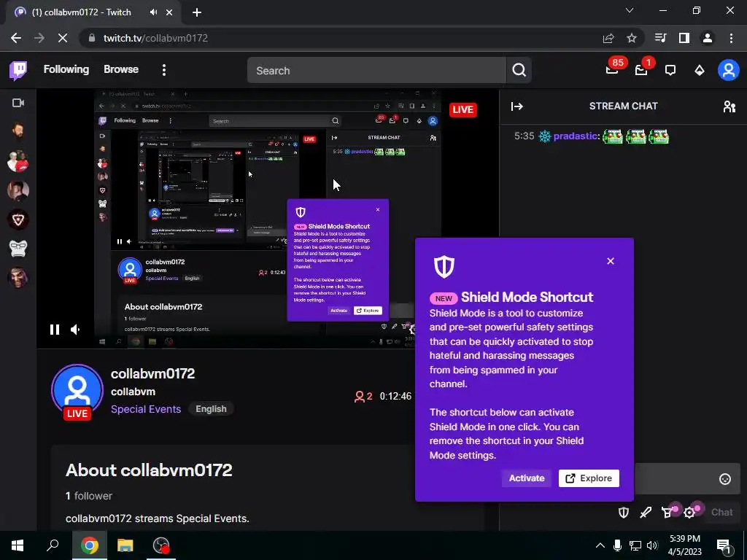Open notifications inbox with 1 badge
747x560 pixels.
tap(642, 70)
